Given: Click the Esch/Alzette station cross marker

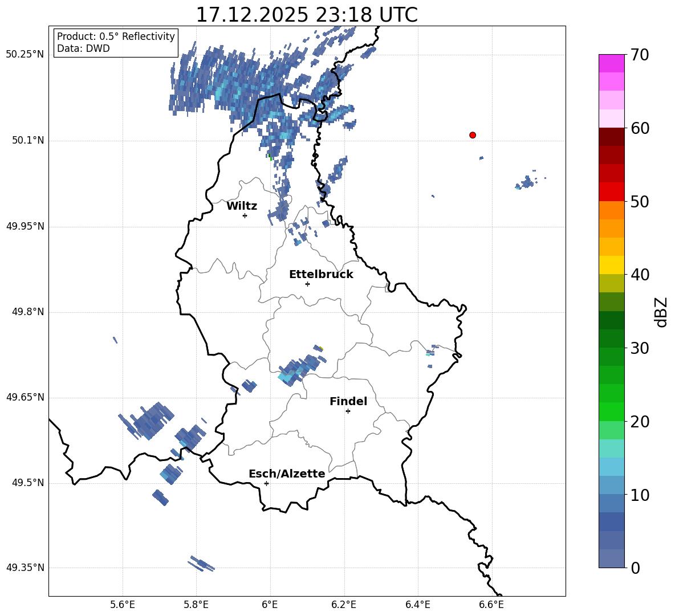Looking at the screenshot, I should point(266,483).
